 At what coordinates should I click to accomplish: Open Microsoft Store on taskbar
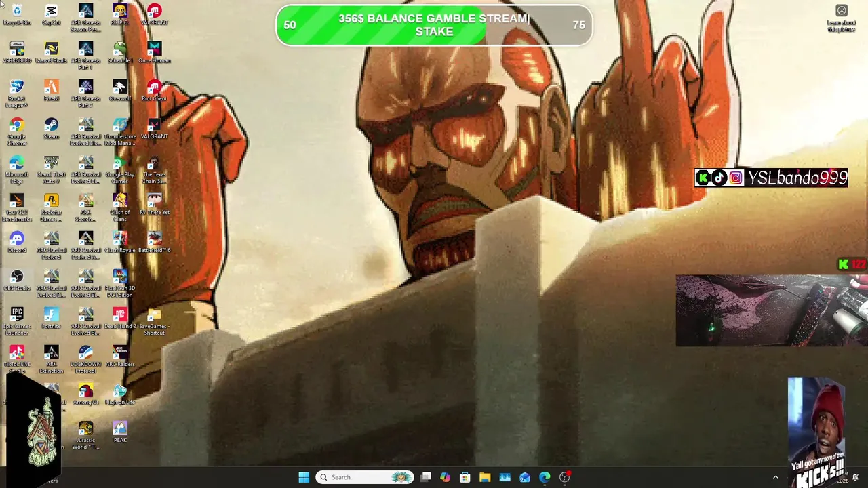coord(465,477)
